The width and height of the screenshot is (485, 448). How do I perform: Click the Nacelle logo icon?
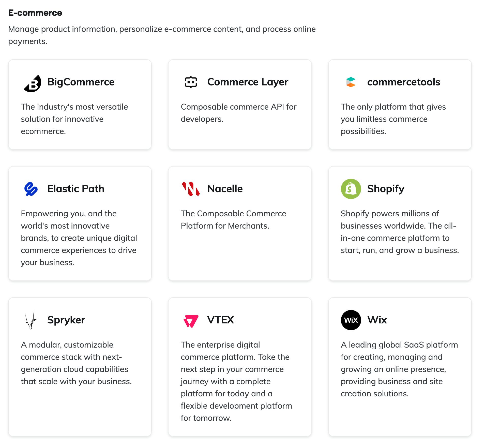pyautogui.click(x=190, y=189)
